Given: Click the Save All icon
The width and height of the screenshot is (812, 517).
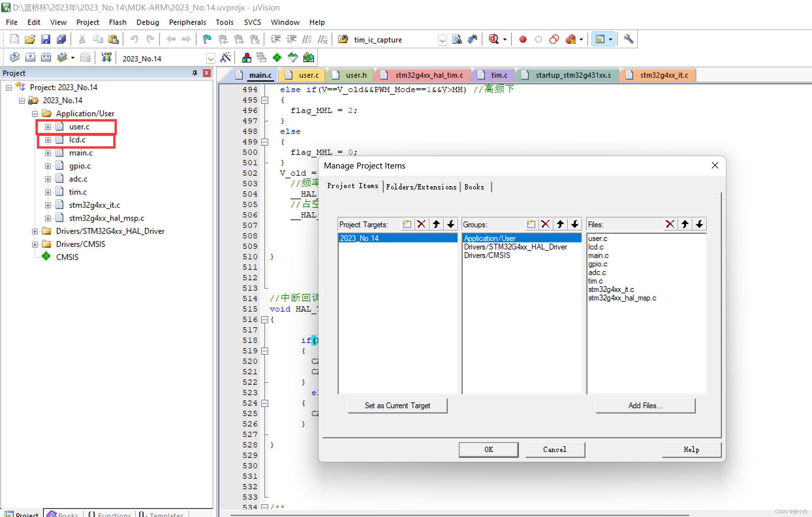Looking at the screenshot, I should (x=61, y=40).
